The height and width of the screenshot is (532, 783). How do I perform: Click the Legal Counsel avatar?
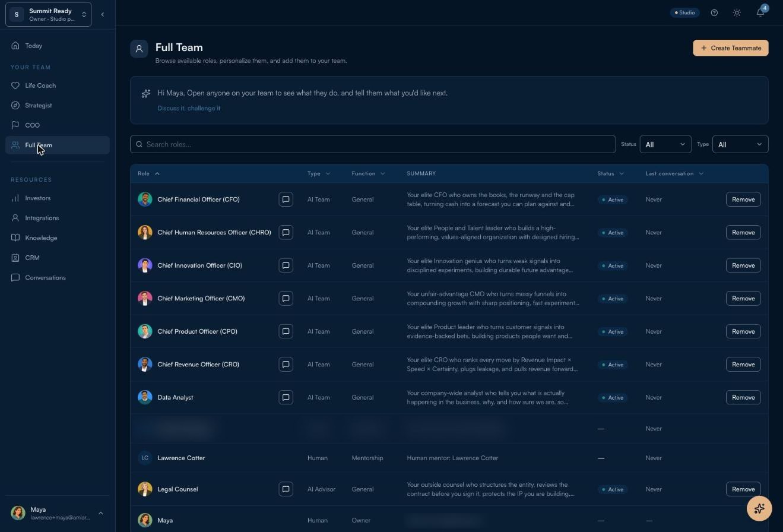[x=145, y=489]
